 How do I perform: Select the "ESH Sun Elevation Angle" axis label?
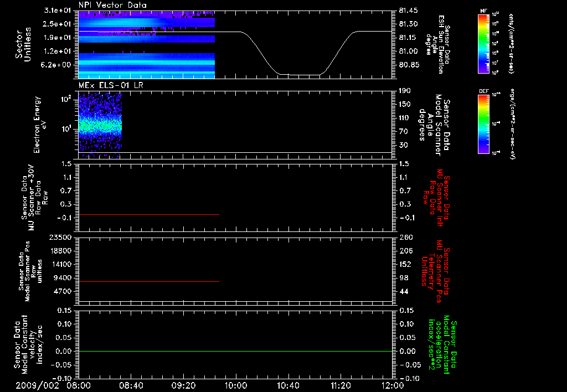tap(437, 44)
